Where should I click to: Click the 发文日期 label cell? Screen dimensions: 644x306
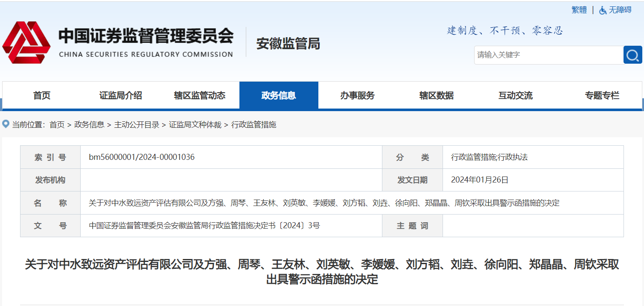pyautogui.click(x=412, y=180)
